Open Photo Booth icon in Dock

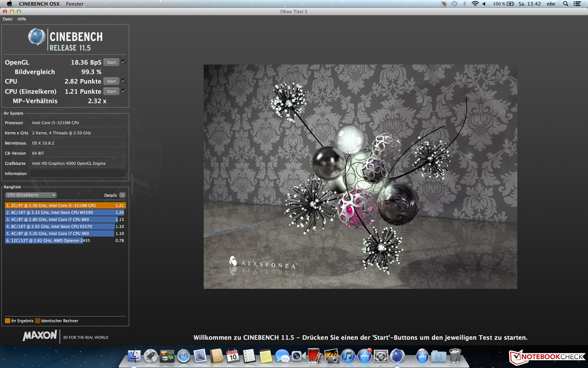(x=315, y=356)
